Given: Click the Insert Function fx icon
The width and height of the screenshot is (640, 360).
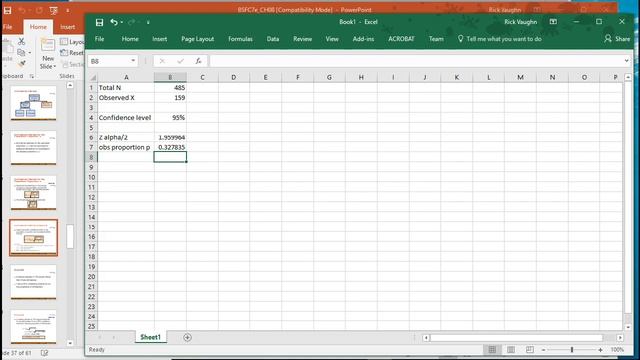Looking at the screenshot, I should pos(198,61).
